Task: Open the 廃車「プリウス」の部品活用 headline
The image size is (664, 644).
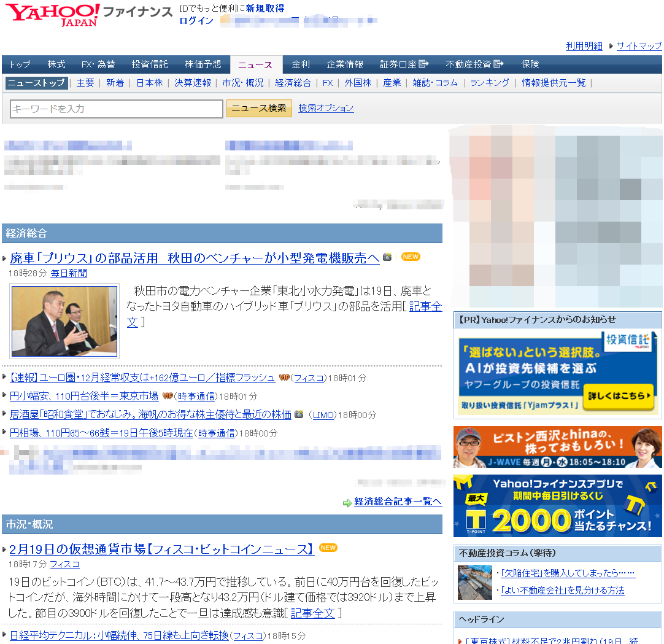Action: click(195, 258)
